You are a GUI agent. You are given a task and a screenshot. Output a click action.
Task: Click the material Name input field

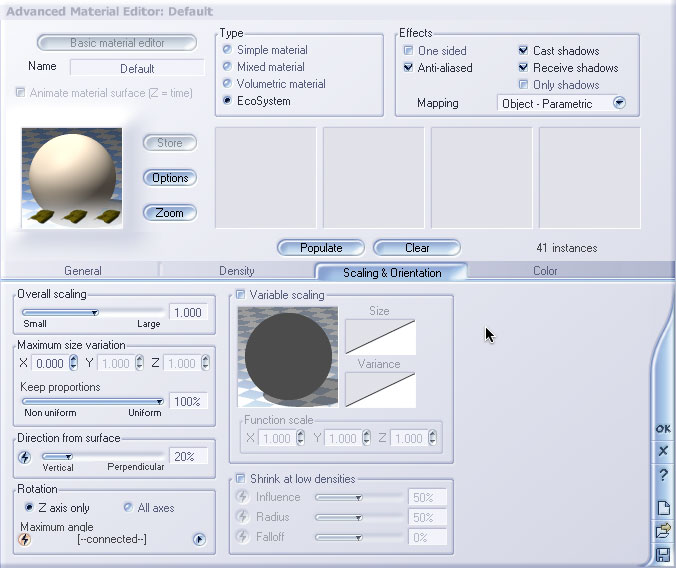[137, 68]
